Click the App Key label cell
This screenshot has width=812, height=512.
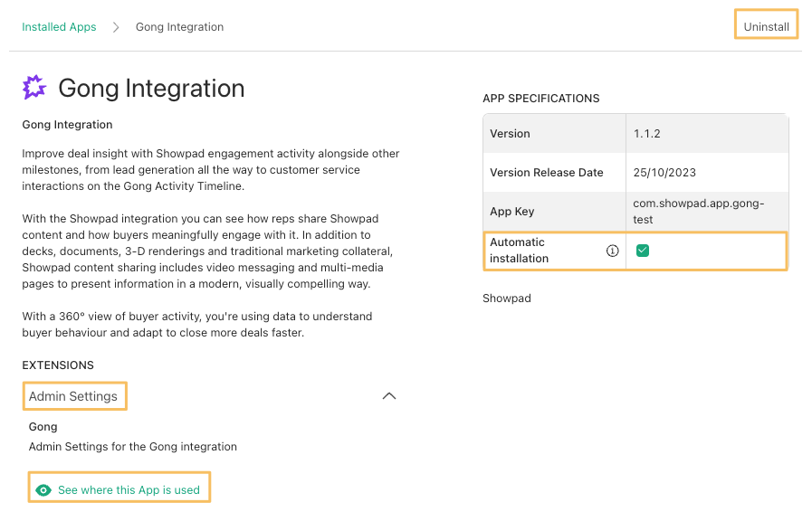554,211
